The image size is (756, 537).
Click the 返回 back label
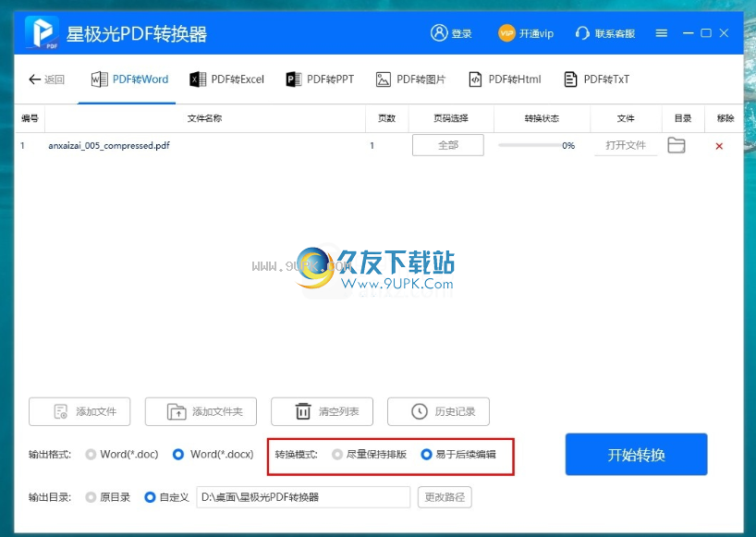(x=55, y=79)
